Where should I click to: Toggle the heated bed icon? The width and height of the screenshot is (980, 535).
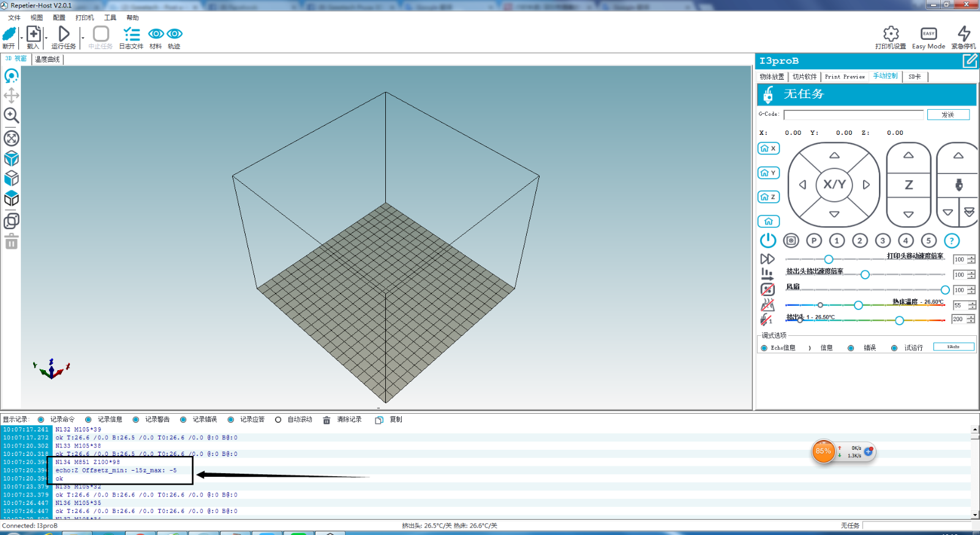(767, 305)
